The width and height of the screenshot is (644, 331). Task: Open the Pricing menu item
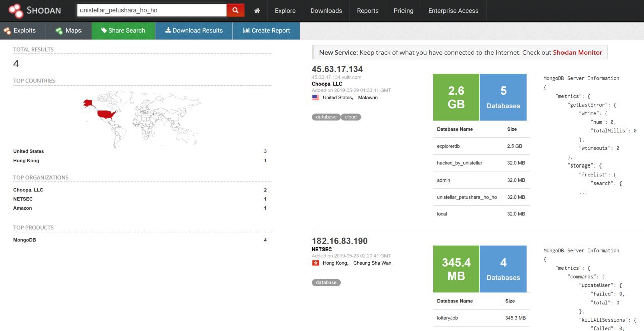click(404, 11)
